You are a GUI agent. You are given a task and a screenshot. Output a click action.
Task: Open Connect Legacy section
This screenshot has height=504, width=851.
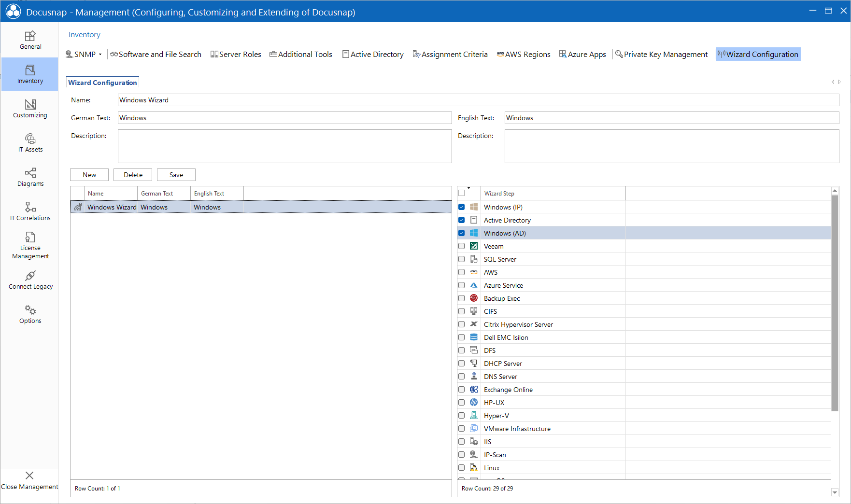30,280
